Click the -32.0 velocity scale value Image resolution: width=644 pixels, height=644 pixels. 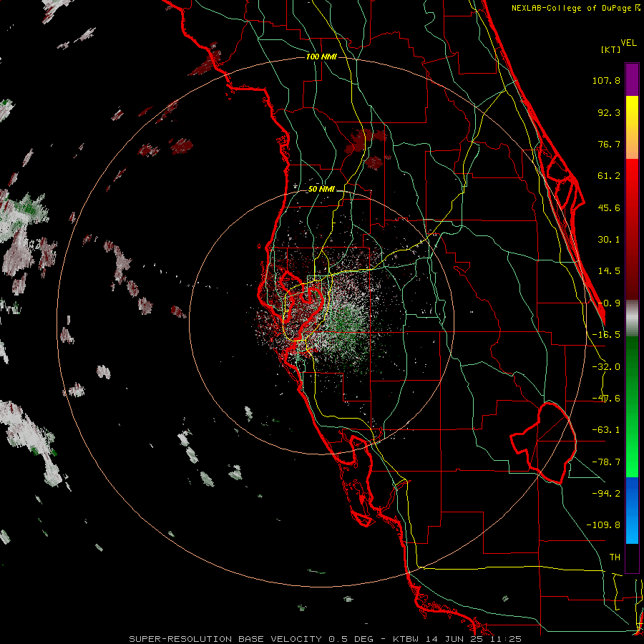coord(606,367)
